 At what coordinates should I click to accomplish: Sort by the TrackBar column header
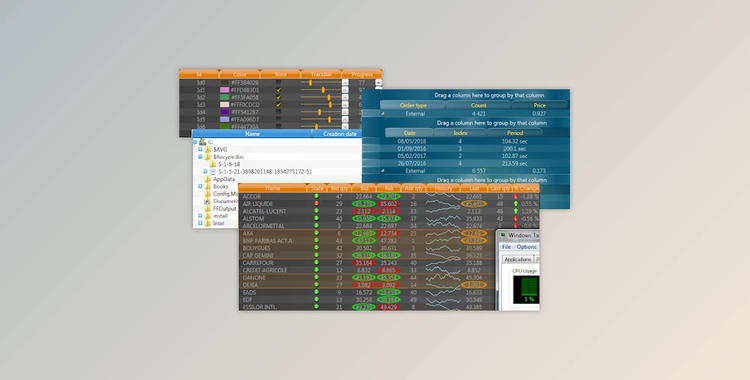(x=321, y=74)
